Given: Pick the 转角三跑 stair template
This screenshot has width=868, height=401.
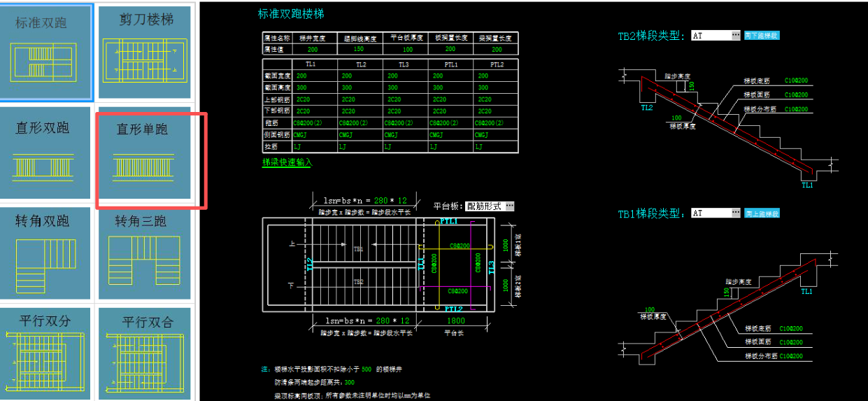Looking at the screenshot, I should tap(145, 253).
